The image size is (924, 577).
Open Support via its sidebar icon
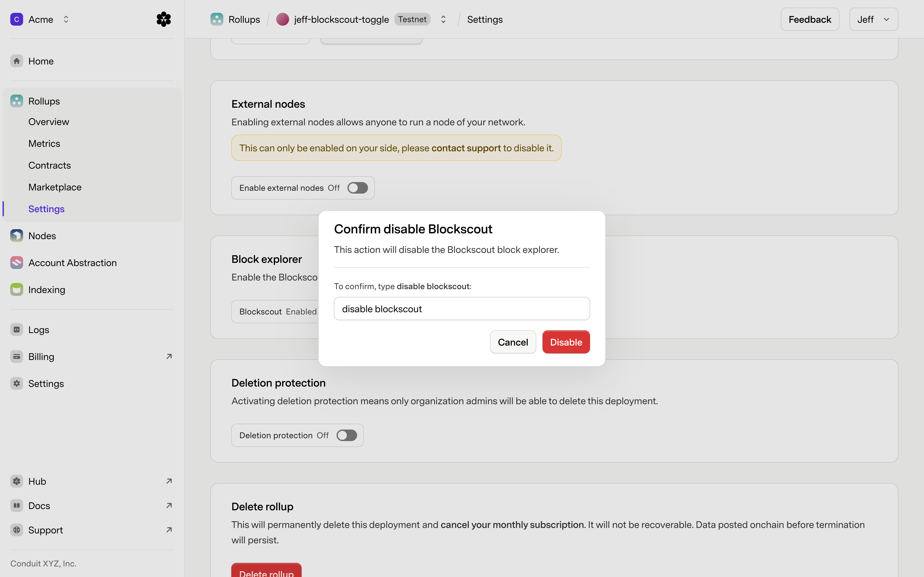point(16,530)
